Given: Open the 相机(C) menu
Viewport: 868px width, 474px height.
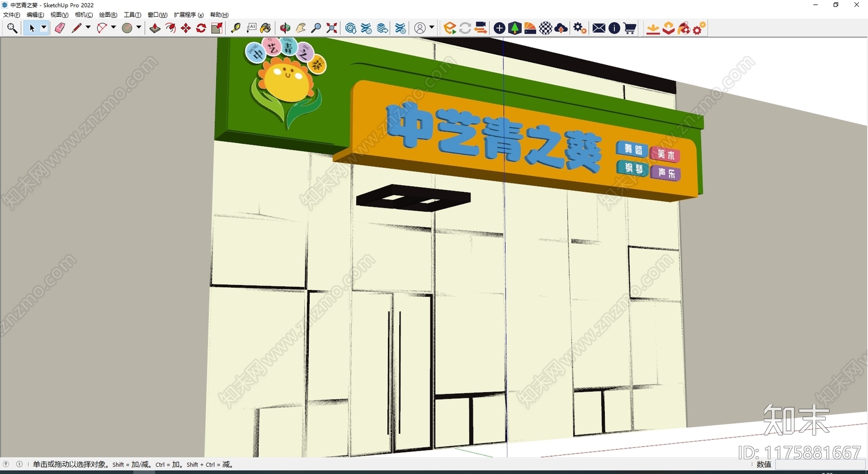Looking at the screenshot, I should pos(84,15).
